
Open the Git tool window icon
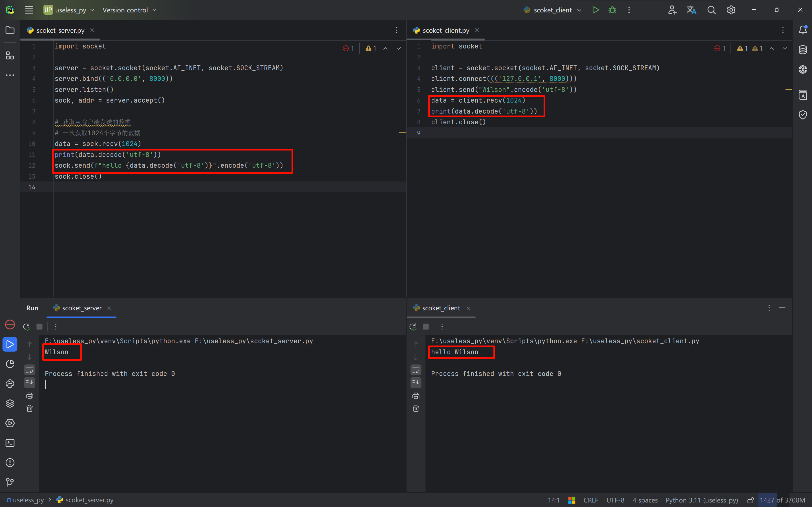pos(10,482)
